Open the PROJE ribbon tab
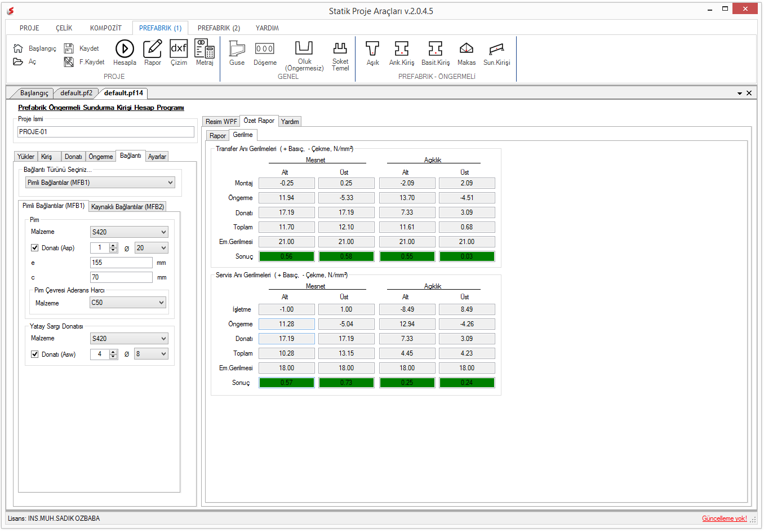Screen dimensions: 764x532 [29, 28]
